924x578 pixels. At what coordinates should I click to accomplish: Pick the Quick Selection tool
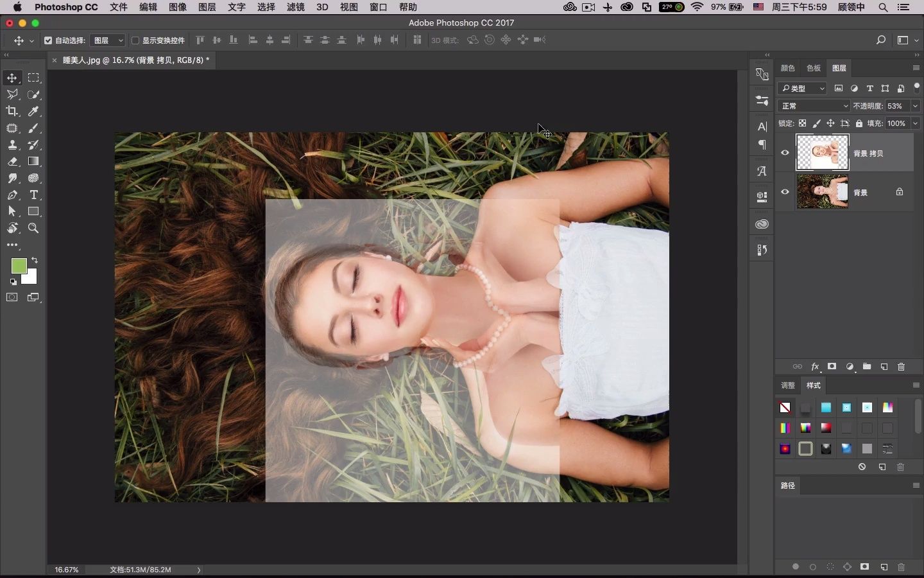click(33, 94)
